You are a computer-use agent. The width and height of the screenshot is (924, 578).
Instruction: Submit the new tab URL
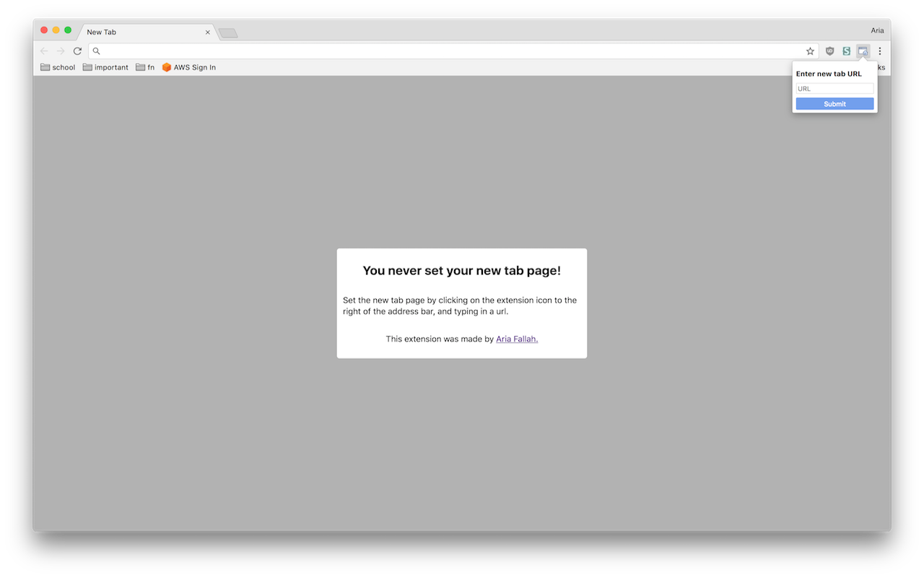834,104
